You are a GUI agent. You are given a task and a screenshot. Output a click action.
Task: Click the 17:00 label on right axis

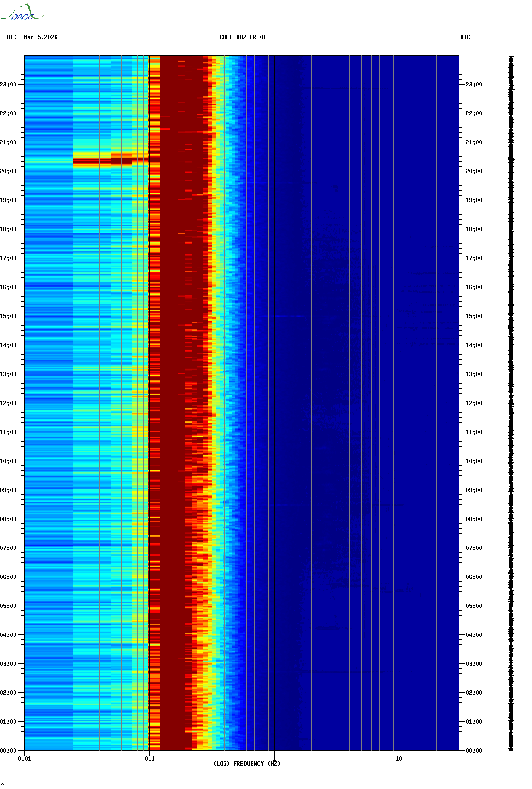click(x=474, y=258)
